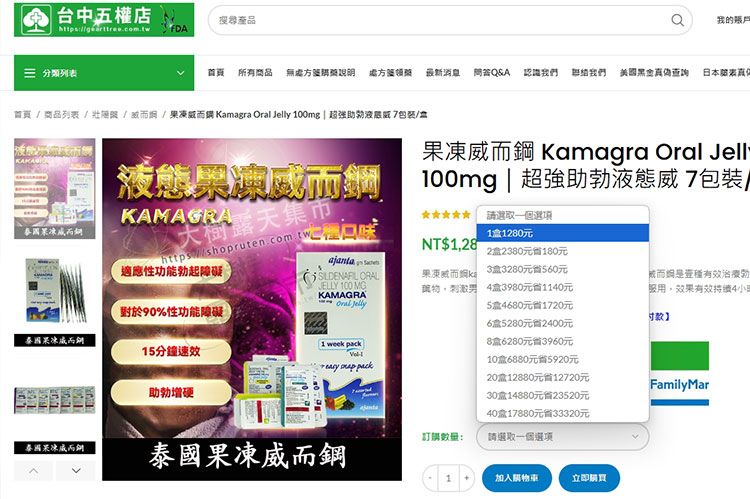Click the 加入購物車 button

(517, 478)
